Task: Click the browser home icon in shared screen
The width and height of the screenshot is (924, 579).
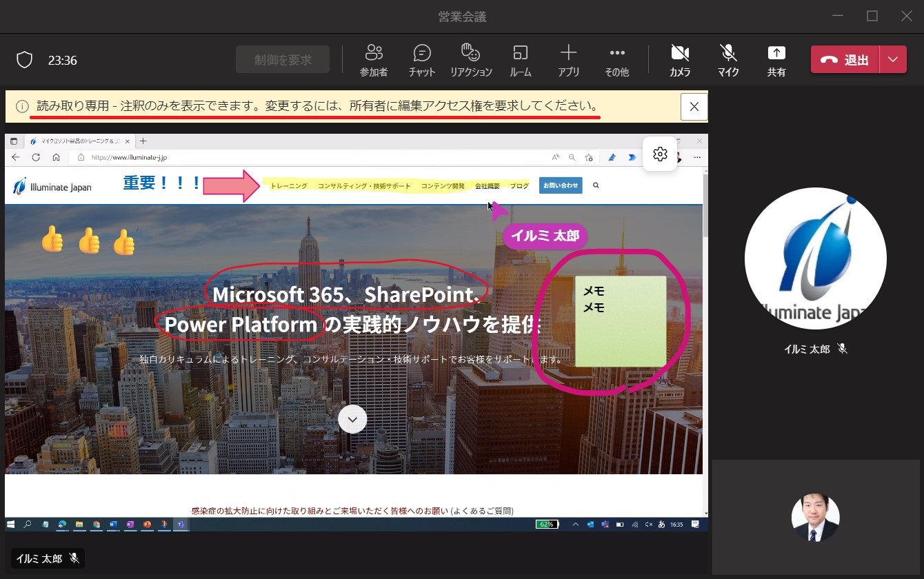Action: [x=57, y=157]
